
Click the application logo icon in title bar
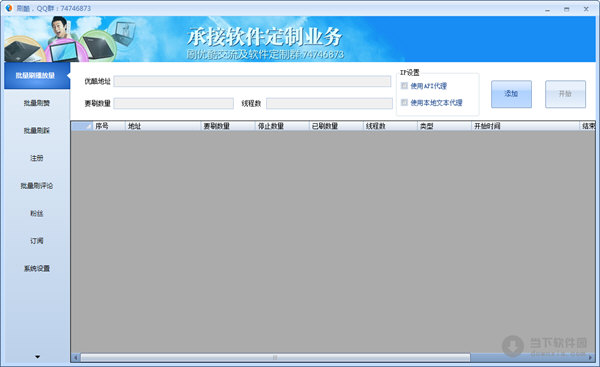[x=9, y=8]
